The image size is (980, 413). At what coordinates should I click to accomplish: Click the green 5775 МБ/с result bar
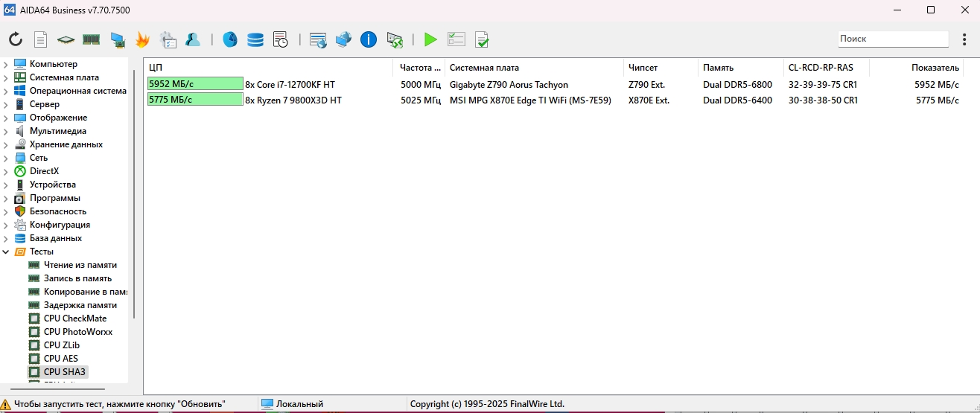[x=195, y=99]
